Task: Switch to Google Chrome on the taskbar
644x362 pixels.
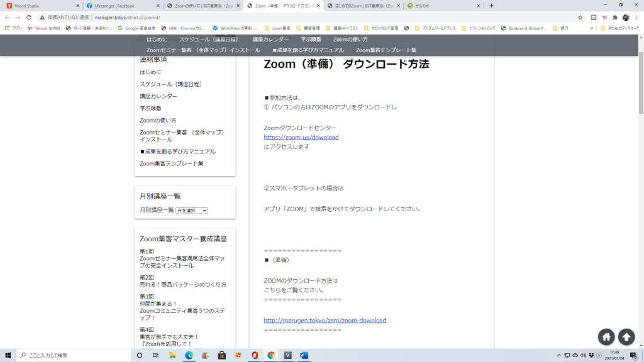Action: tap(271, 355)
